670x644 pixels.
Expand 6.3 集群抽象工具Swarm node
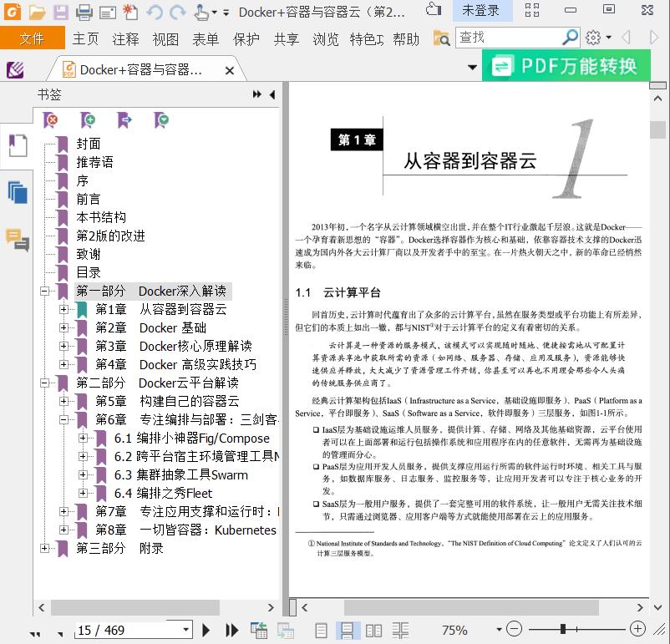click(x=83, y=474)
